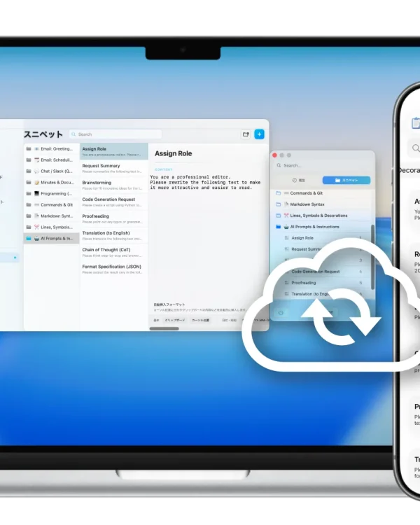The width and height of the screenshot is (420, 525).
Task: Select Translation (to English) item in popup window
Action: [322, 294]
